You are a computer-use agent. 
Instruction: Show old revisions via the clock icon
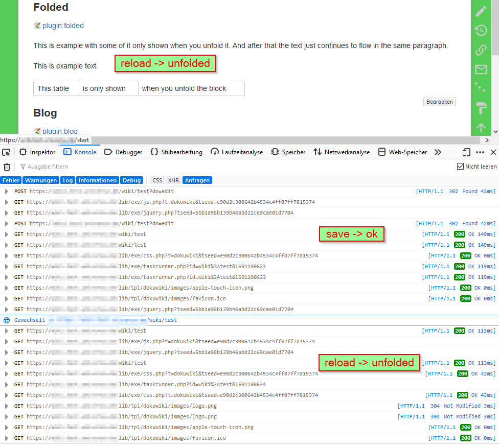pyautogui.click(x=481, y=30)
